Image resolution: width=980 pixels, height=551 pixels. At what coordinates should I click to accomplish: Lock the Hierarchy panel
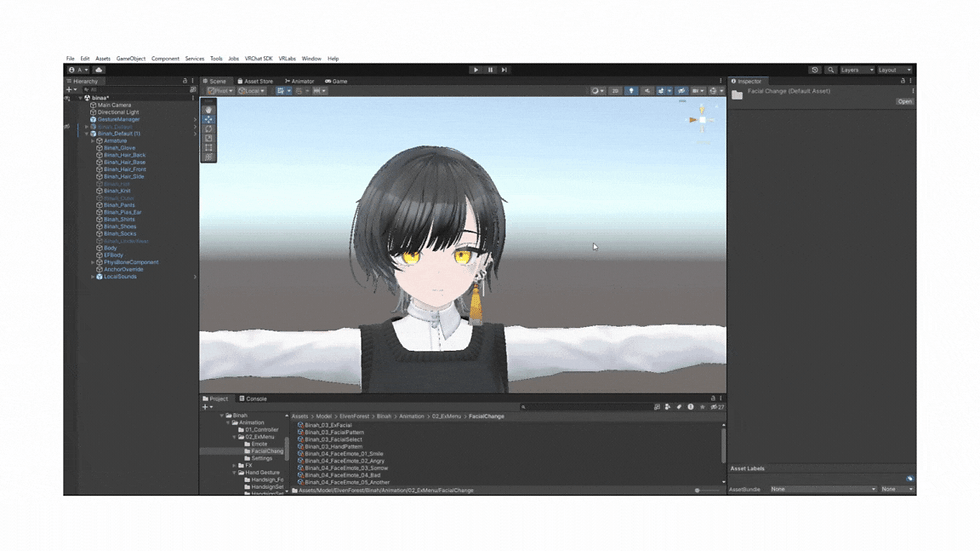point(185,81)
